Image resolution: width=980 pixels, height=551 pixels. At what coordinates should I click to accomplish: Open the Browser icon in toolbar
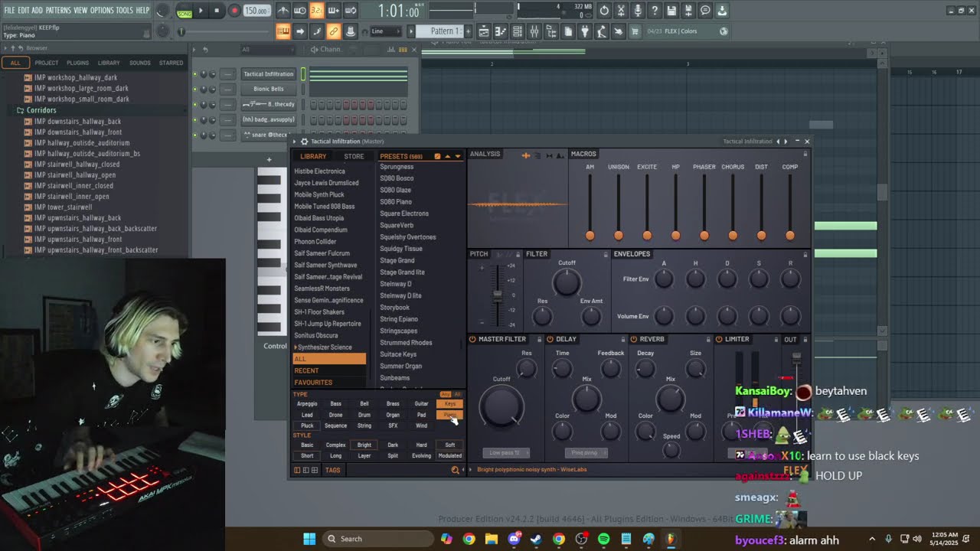point(551,31)
